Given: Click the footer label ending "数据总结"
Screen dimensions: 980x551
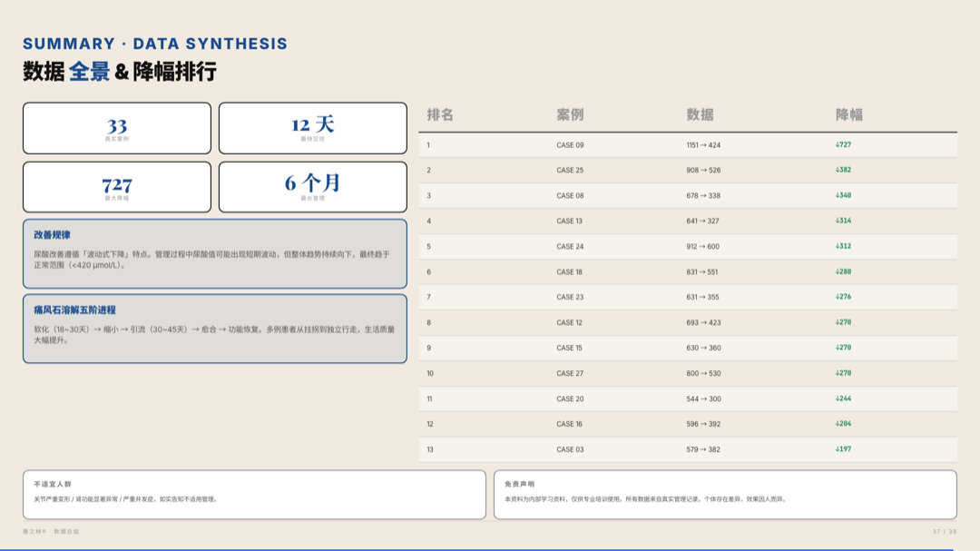Looking at the screenshot, I should click(51, 532).
